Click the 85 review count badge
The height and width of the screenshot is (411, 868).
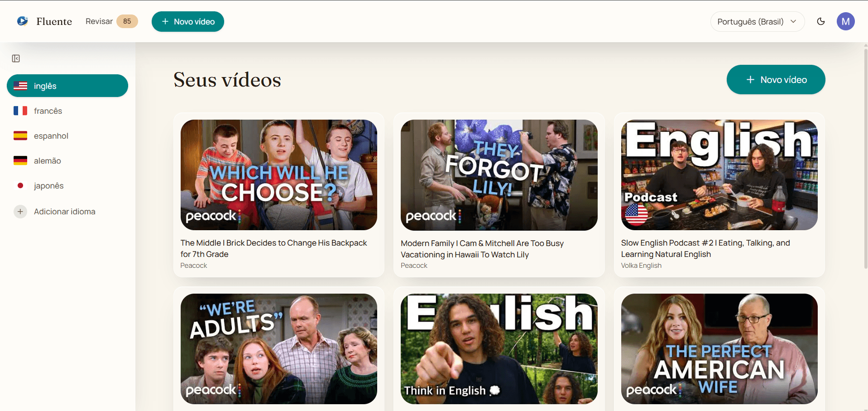coord(127,21)
